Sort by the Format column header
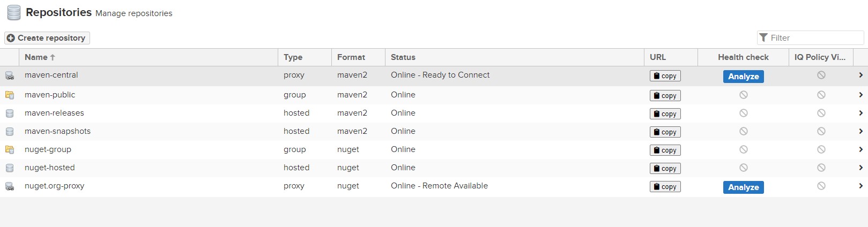The image size is (868, 227). point(351,57)
